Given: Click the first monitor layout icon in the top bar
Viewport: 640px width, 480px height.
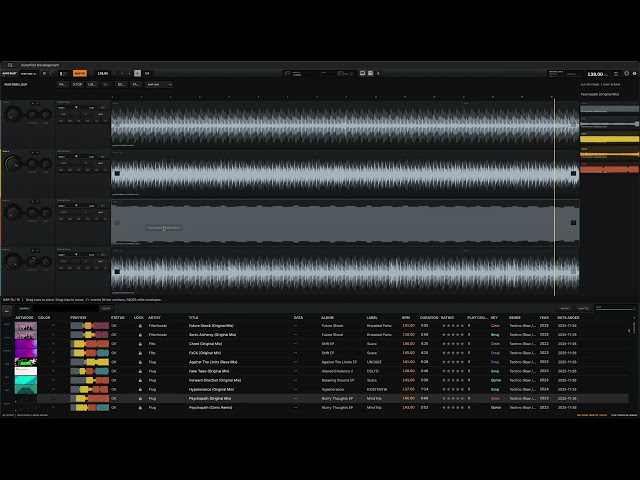Looking at the screenshot, I should (362, 73).
